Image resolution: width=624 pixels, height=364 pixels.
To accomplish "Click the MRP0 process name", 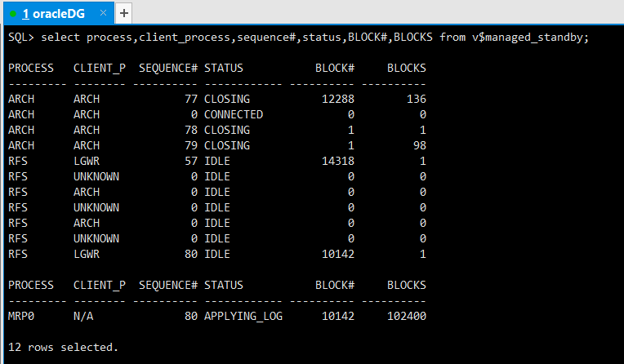I will (21, 317).
